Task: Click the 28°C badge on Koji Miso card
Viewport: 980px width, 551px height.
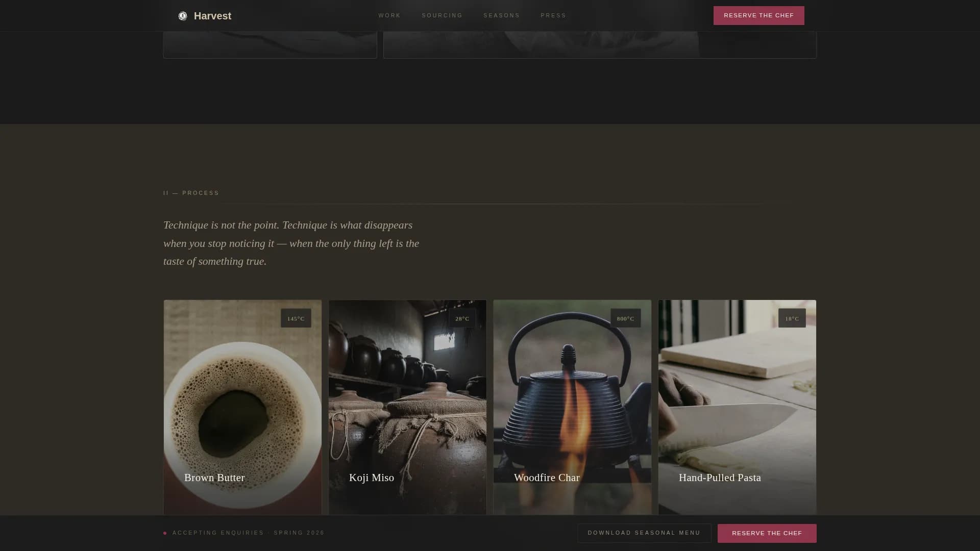Action: [x=462, y=318]
